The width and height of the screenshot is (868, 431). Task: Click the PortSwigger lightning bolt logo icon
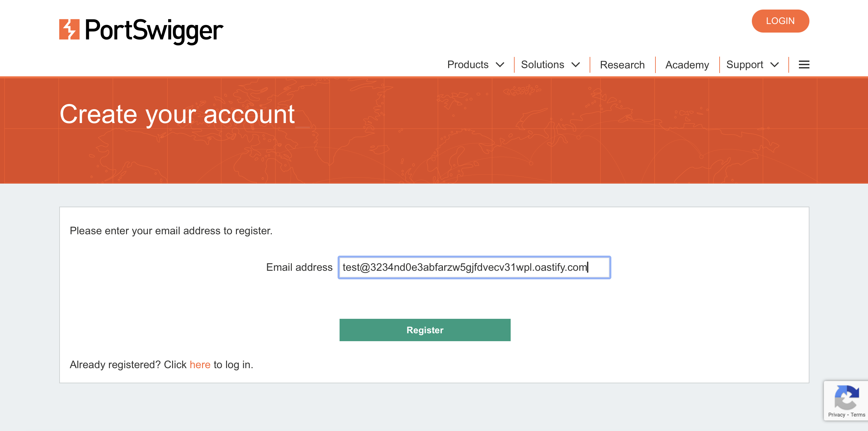pos(69,29)
